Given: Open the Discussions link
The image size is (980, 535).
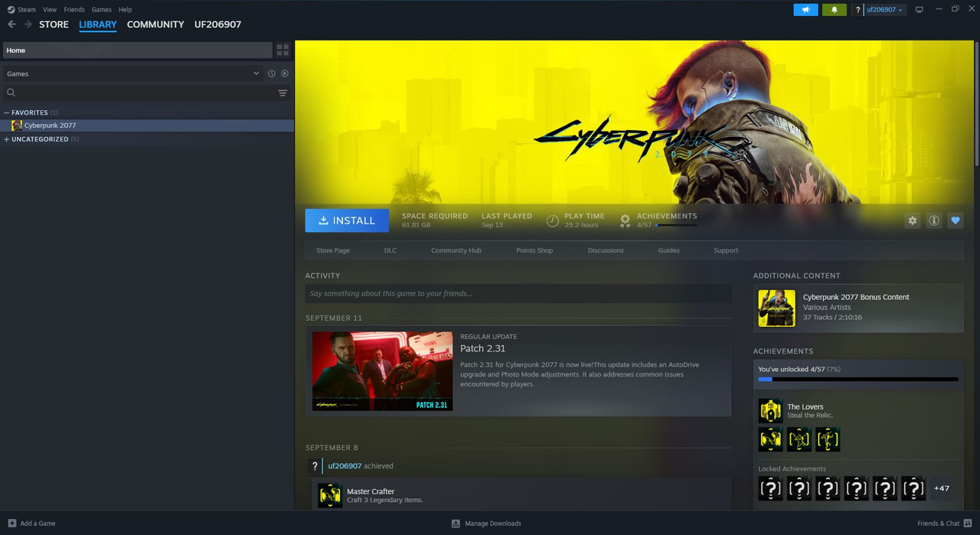Looking at the screenshot, I should click(x=606, y=250).
